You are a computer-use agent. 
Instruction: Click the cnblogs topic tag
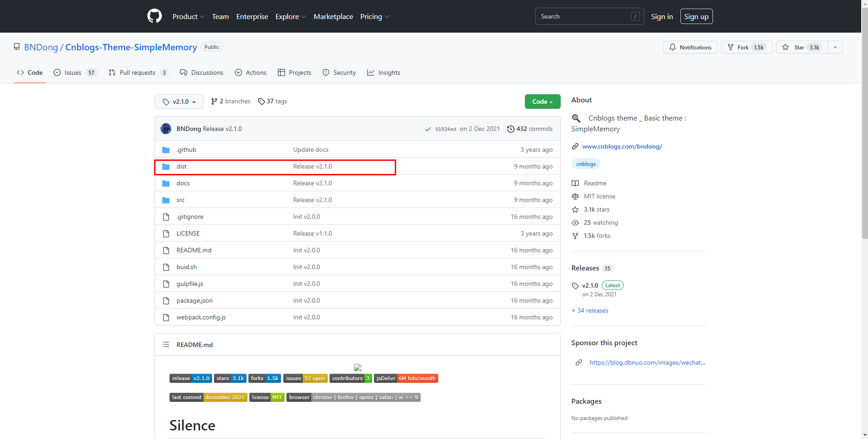click(x=586, y=164)
